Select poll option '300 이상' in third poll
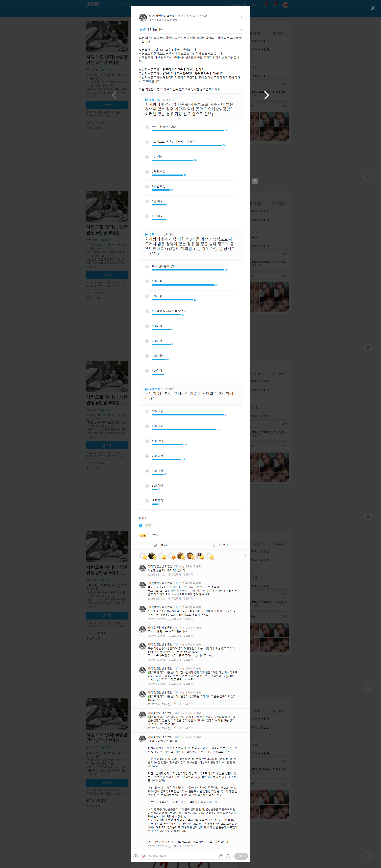The width and height of the screenshot is (381, 868). pyautogui.click(x=190, y=413)
